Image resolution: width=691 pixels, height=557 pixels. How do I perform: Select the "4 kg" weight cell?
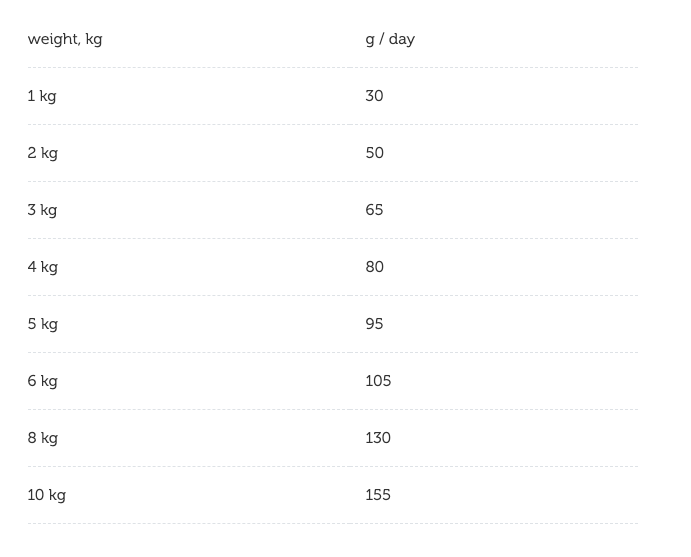43,267
